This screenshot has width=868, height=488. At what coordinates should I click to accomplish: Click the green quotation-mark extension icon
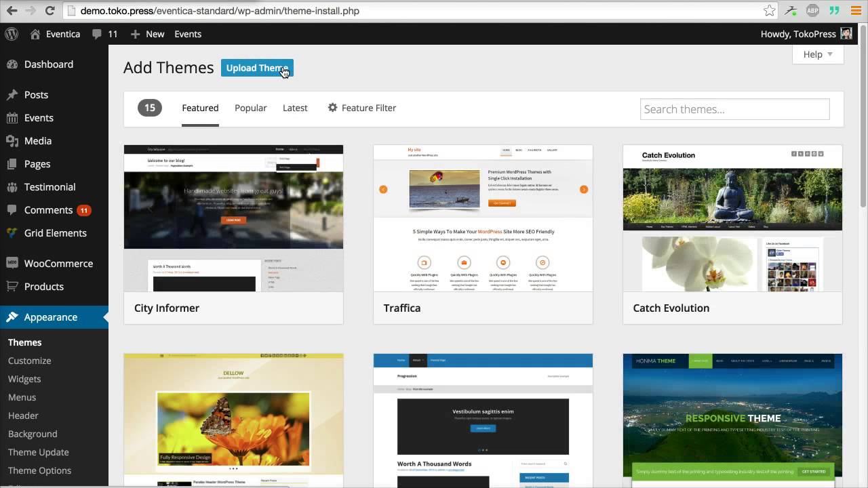coord(834,10)
